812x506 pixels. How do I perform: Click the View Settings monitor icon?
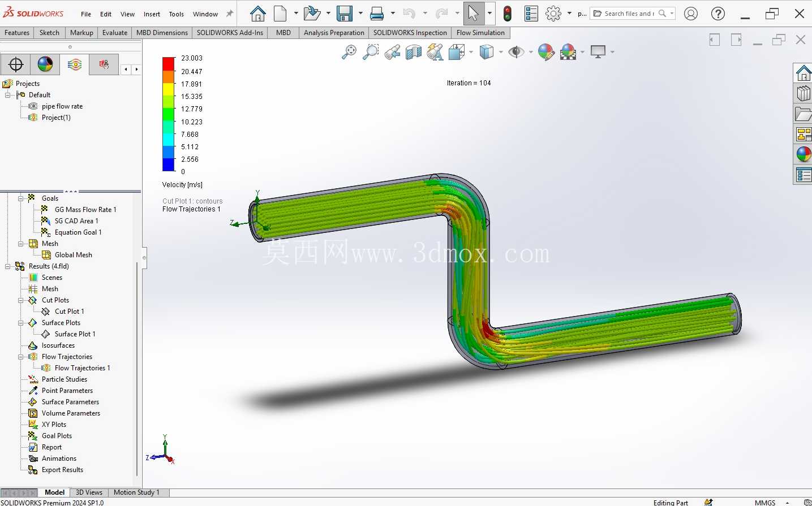pos(598,51)
